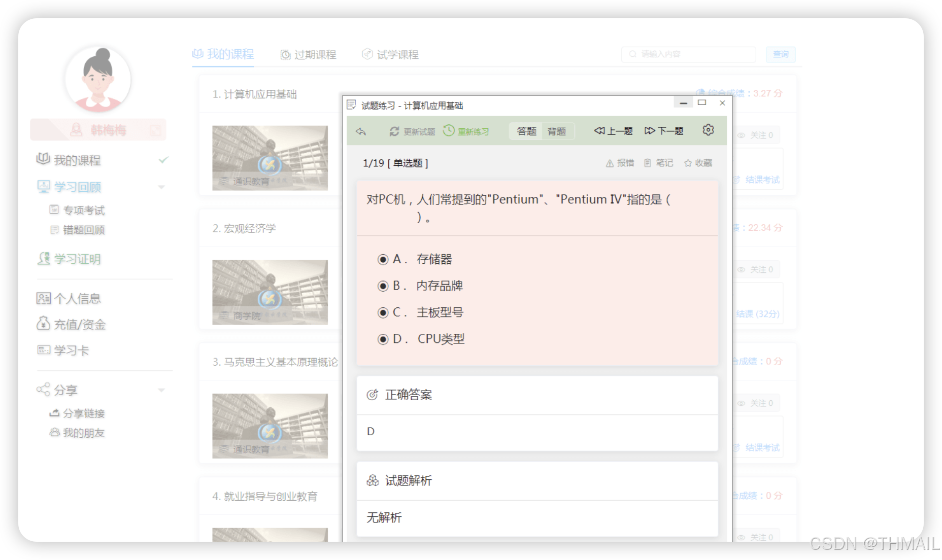Expand the 分享 section chevron
This screenshot has width=942, height=560.
[x=162, y=390]
